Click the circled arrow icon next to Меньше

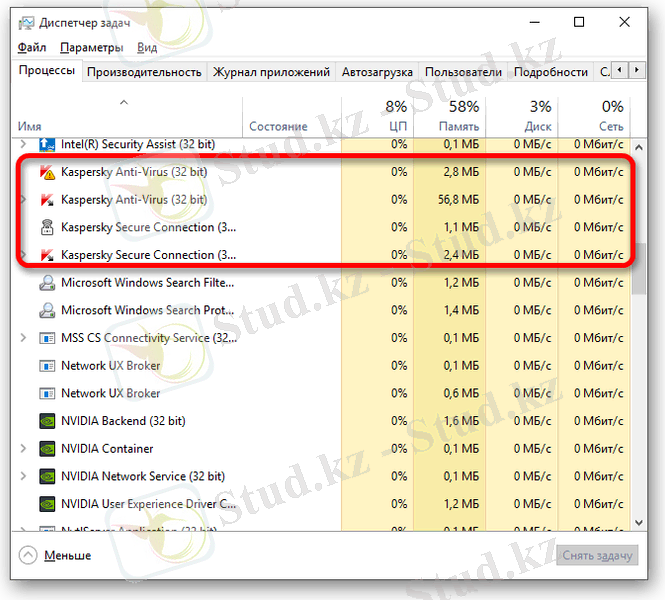[x=28, y=555]
